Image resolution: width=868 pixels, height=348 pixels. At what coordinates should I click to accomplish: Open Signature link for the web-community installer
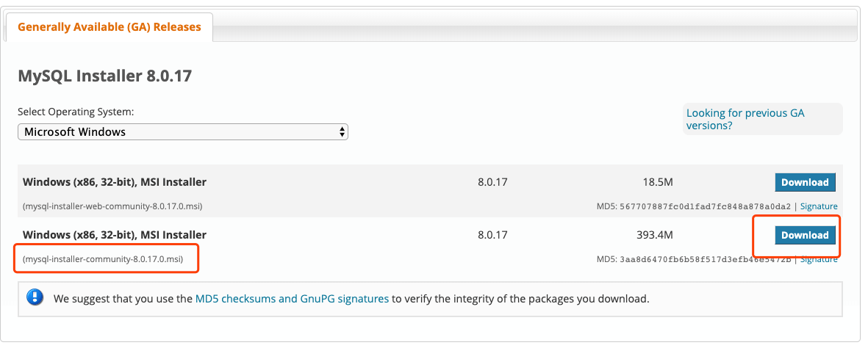coord(819,206)
